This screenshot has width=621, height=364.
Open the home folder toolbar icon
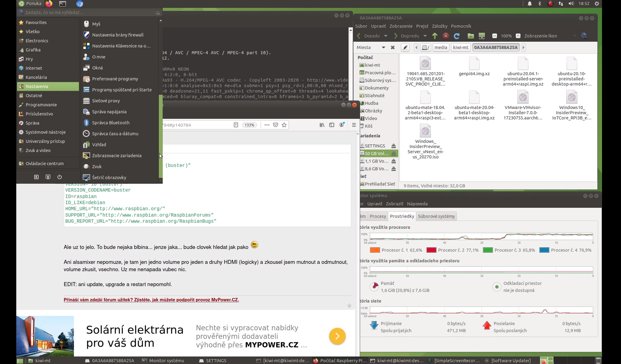coord(471,36)
